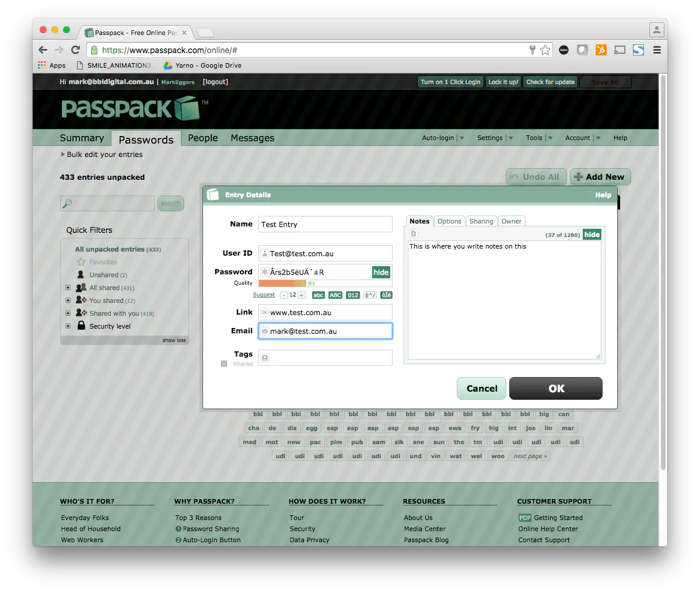
Task: Reload the page in Chrome
Action: 75,50
